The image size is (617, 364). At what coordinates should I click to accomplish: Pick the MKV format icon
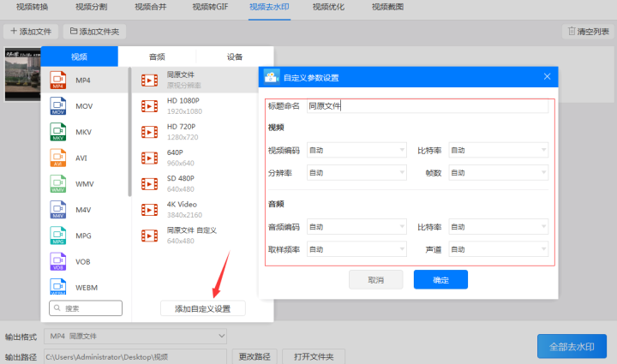click(x=58, y=132)
